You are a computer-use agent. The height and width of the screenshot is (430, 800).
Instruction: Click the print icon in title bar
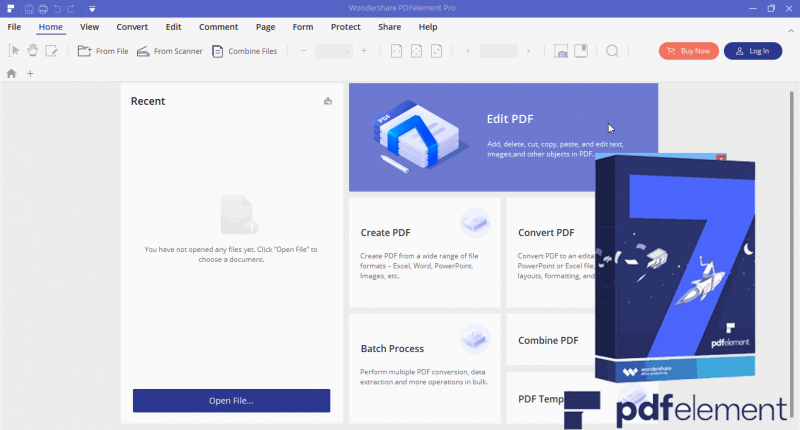tap(43, 9)
